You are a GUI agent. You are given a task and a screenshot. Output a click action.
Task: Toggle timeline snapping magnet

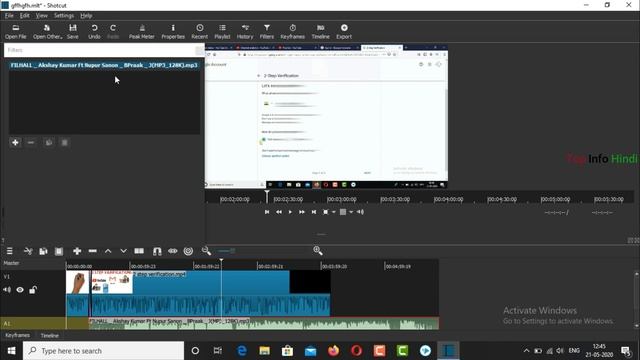(x=157, y=251)
